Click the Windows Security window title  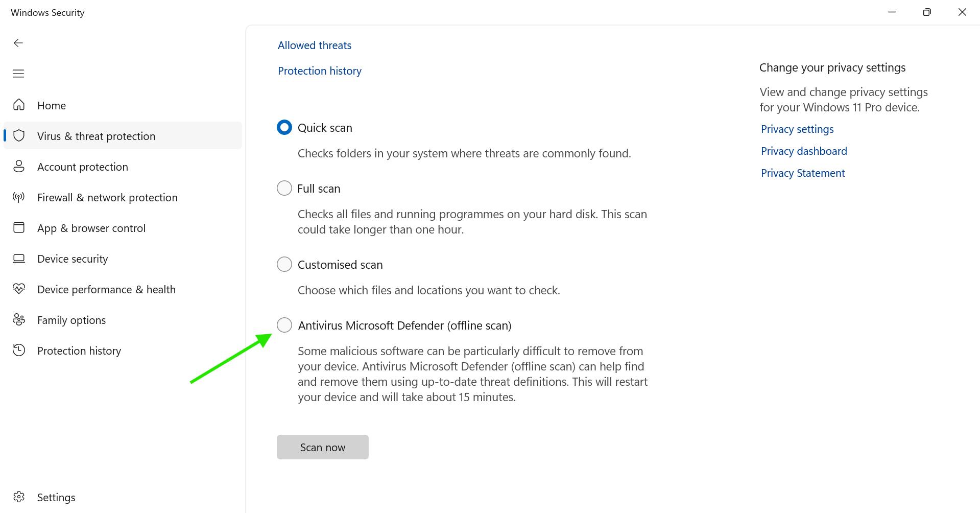[x=47, y=12]
